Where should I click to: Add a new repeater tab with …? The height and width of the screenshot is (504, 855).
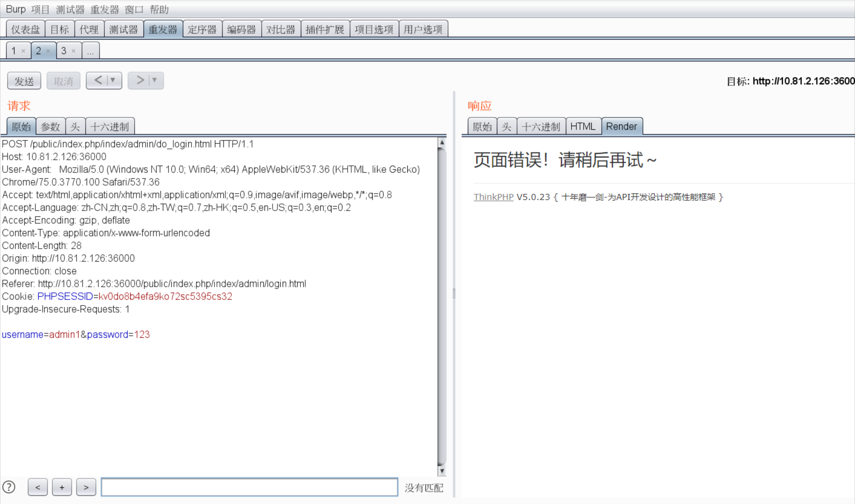tap(90, 51)
